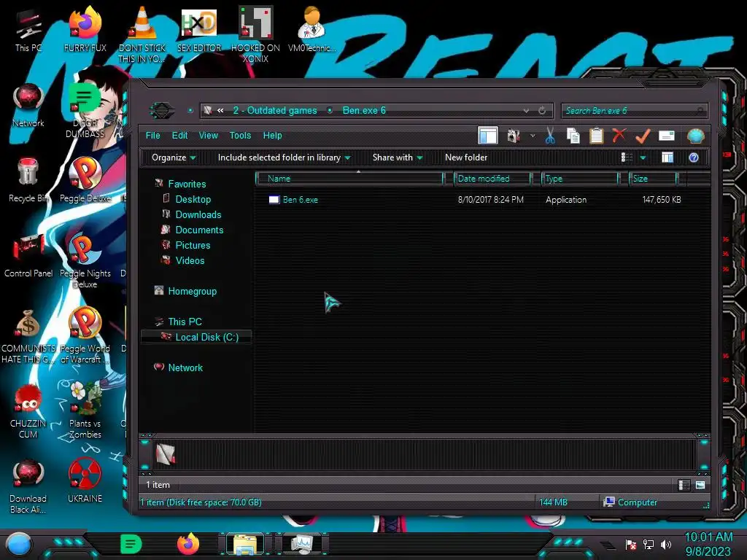
Task: Select the Ben 6.exe file
Action: (x=300, y=200)
